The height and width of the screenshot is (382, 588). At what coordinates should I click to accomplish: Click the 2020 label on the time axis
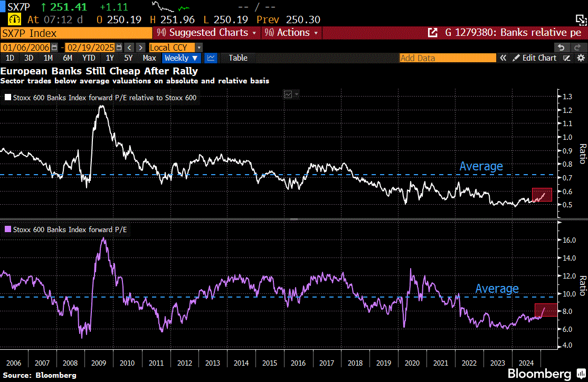pyautogui.click(x=412, y=363)
